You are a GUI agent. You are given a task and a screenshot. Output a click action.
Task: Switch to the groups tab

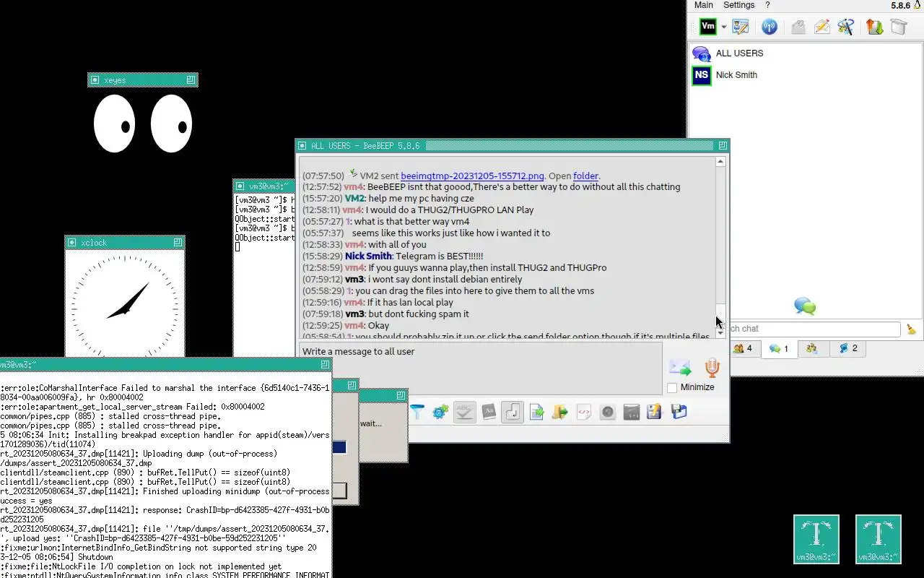[x=812, y=348]
